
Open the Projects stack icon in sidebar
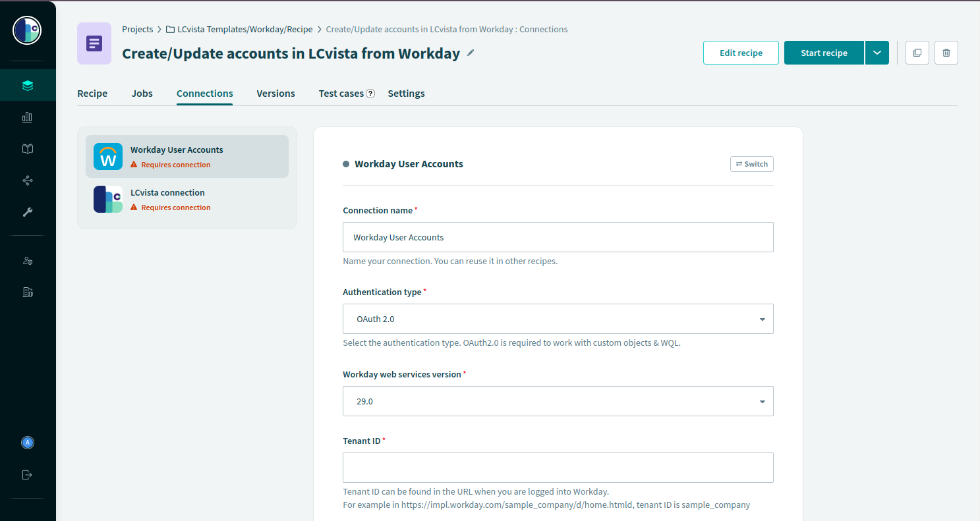click(27, 86)
